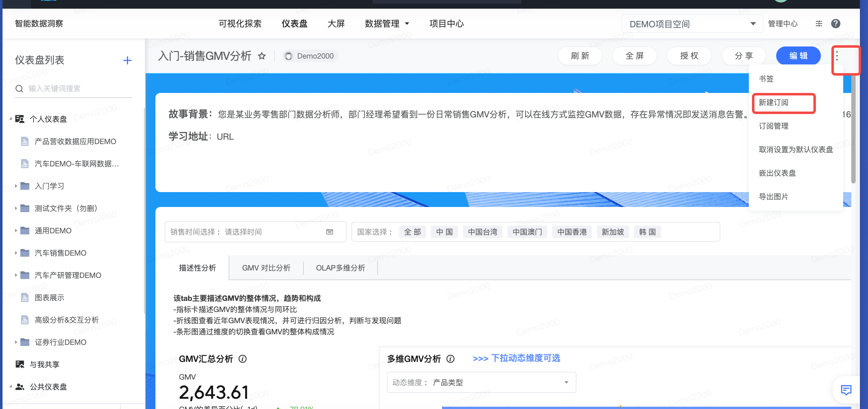Select country filter 中国台湾

click(x=482, y=231)
